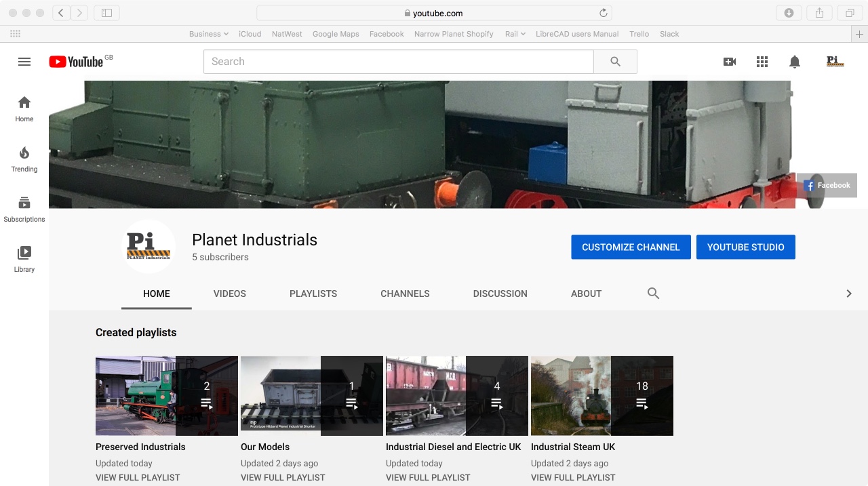Open Subscriptions in sidebar

pos(24,209)
